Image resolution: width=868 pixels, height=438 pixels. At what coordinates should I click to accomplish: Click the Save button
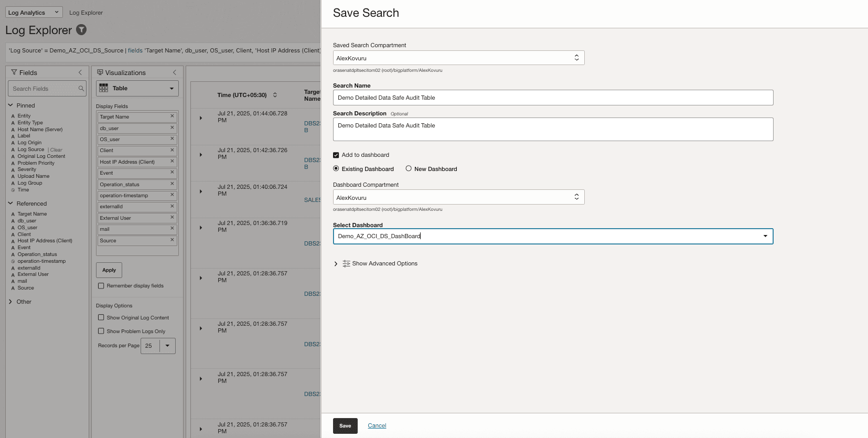tap(345, 426)
